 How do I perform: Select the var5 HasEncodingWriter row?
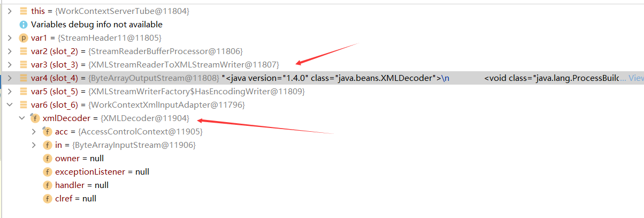[x=322, y=91]
